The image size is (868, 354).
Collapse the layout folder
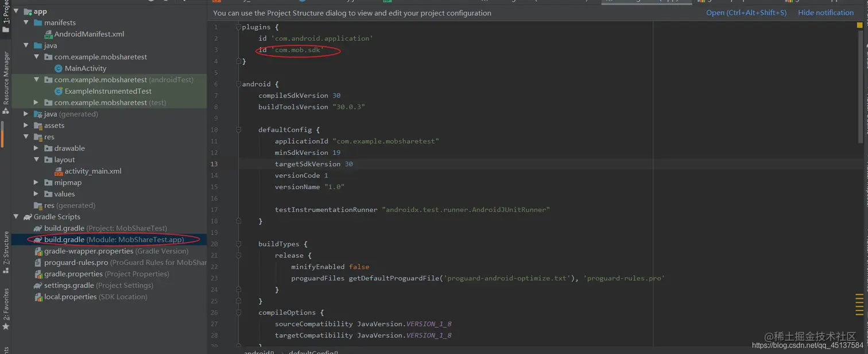coord(36,160)
